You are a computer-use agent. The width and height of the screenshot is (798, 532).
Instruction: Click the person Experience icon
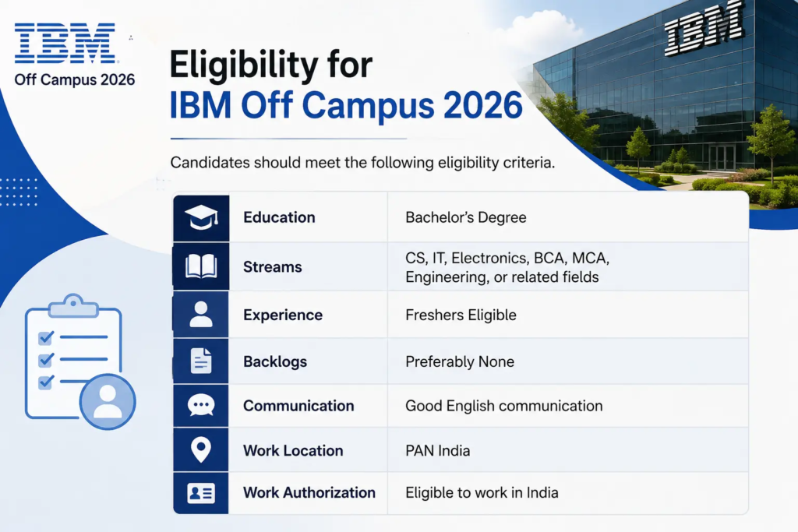[201, 315]
